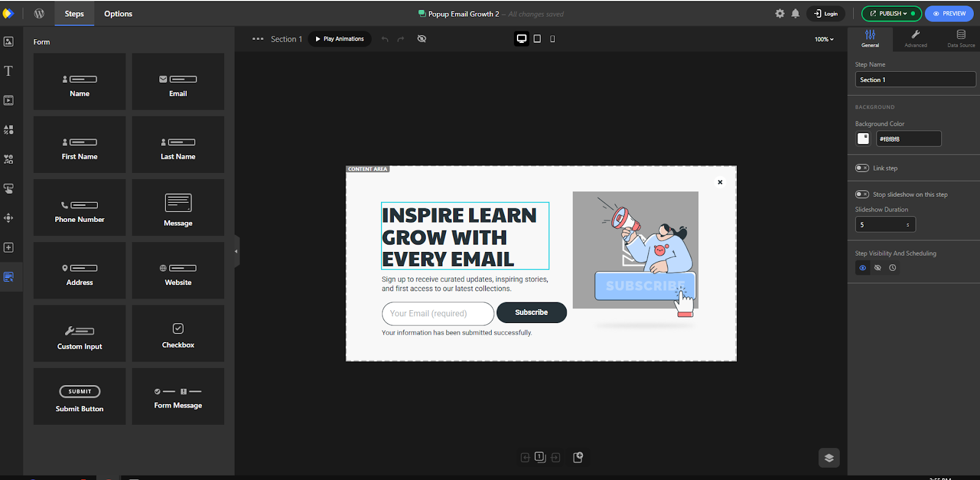Image resolution: width=980 pixels, height=480 pixels.
Task: Add the Custom Input form field
Action: (80, 333)
